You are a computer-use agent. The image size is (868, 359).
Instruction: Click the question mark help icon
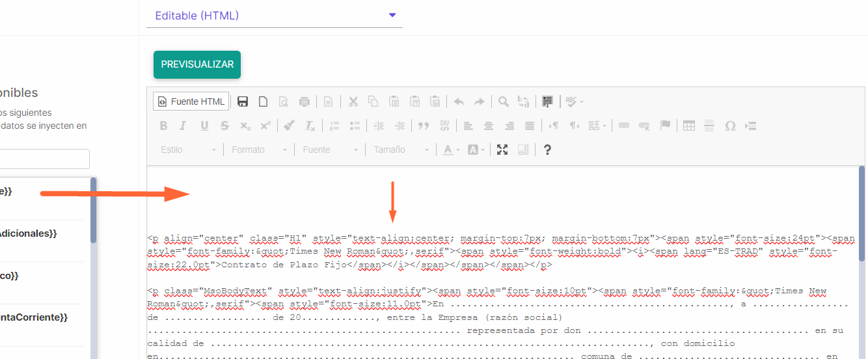547,150
